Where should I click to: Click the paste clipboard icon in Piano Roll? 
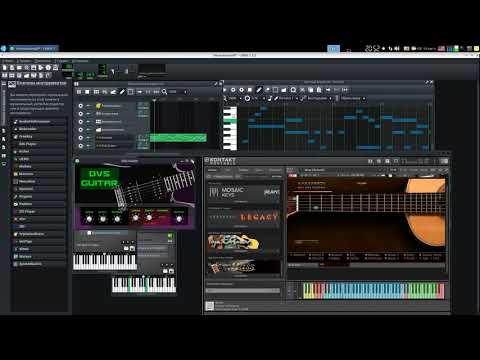coord(319,90)
